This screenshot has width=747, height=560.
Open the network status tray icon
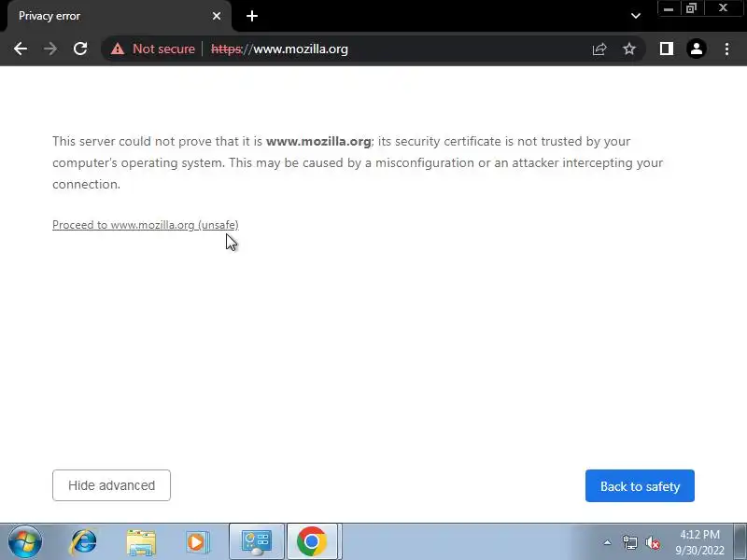point(629,542)
